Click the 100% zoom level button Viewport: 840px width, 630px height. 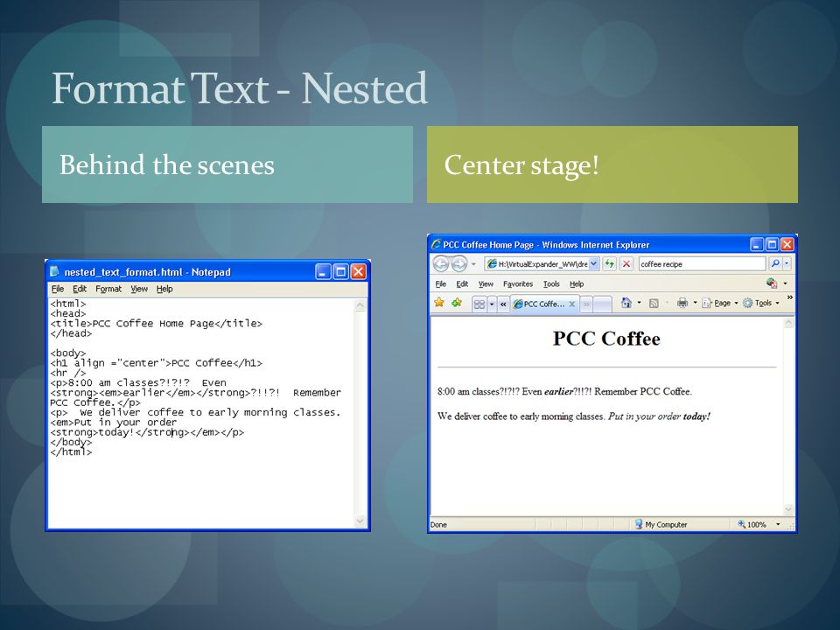[x=752, y=524]
